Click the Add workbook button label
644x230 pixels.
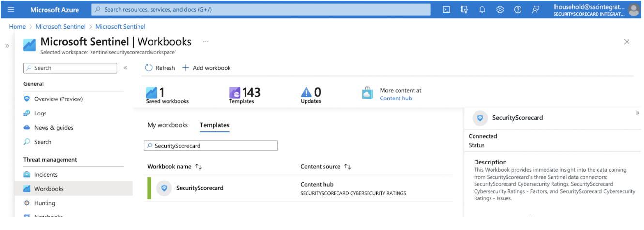[212, 68]
